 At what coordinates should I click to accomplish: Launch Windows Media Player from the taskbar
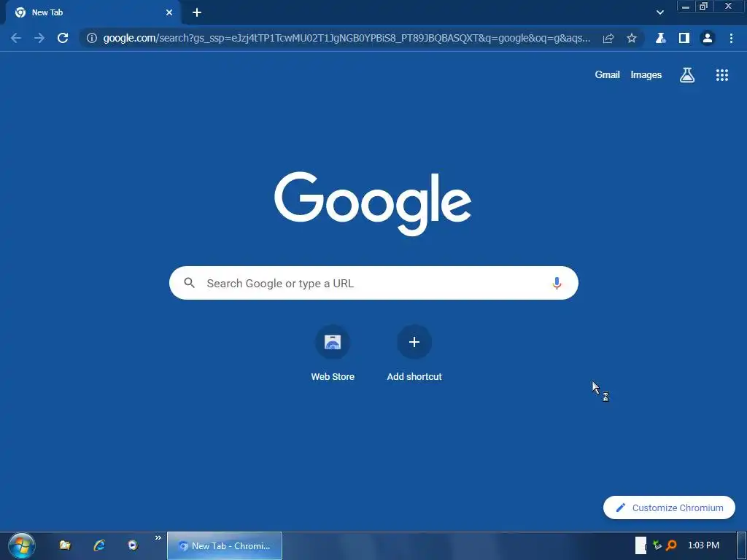[133, 545]
